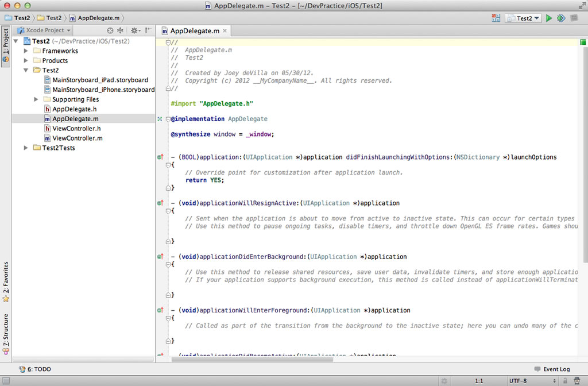Click the AppDelegate.m breadcrumb in navigation bar

[95, 18]
